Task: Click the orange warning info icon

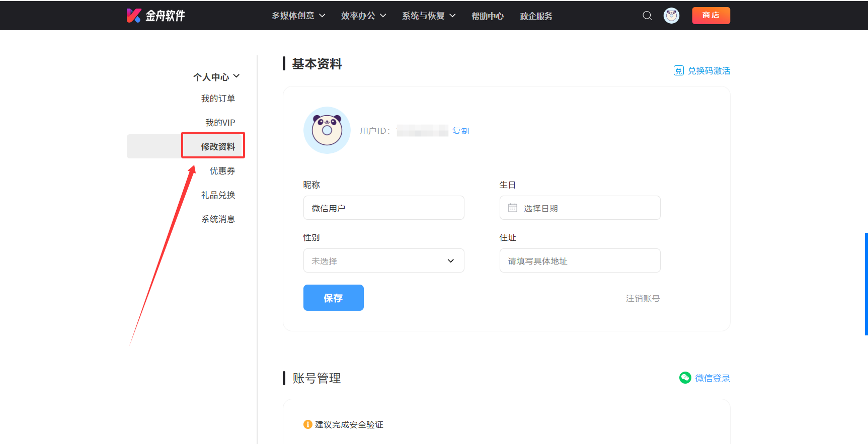Action: [x=308, y=424]
